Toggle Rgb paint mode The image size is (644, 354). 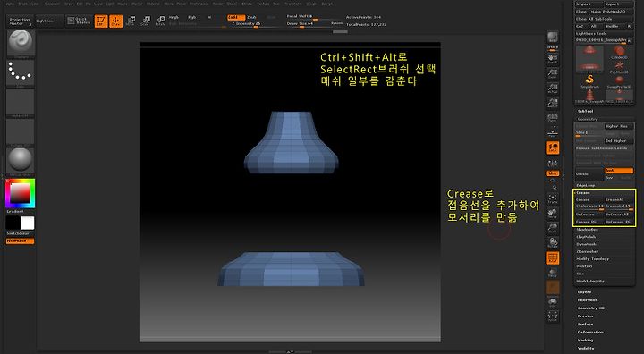coord(191,17)
